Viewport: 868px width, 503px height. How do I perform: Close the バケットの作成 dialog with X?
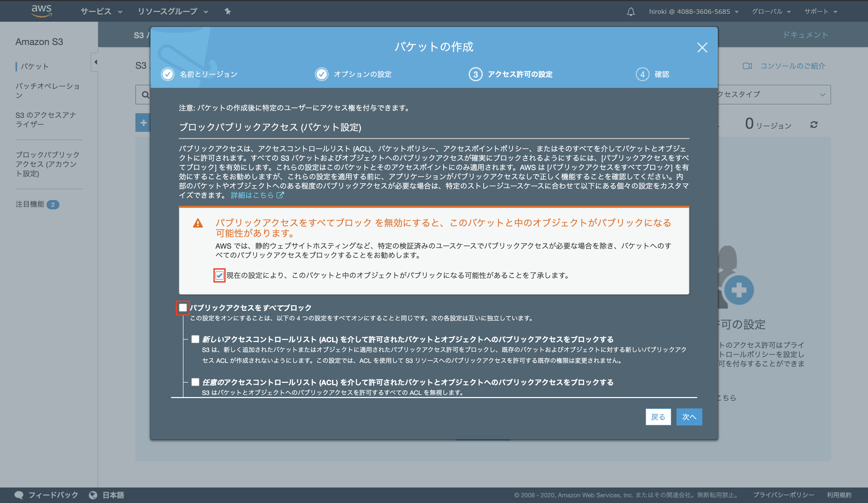702,48
